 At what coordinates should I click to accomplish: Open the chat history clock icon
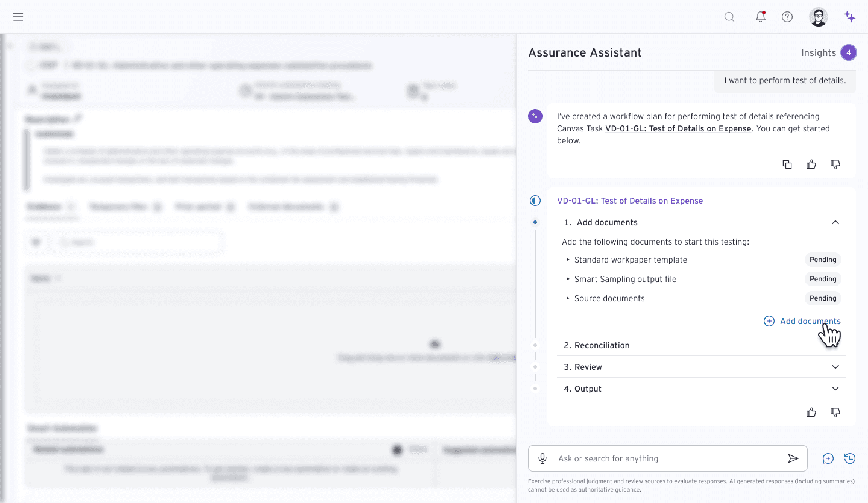(x=850, y=458)
